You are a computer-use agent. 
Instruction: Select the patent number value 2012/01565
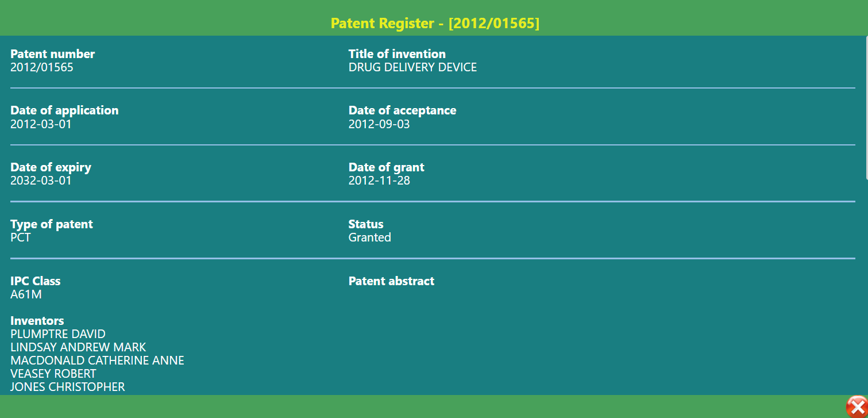(42, 67)
